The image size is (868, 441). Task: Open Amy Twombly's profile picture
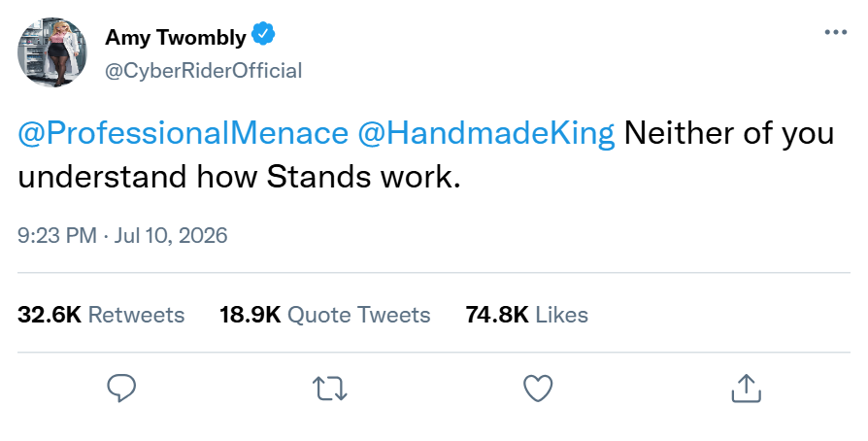pos(52,52)
